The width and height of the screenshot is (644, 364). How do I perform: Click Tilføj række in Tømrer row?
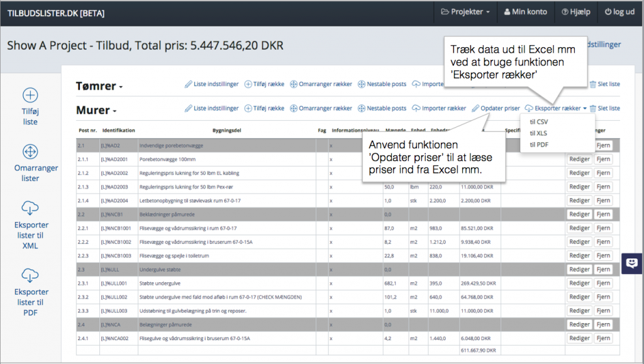click(x=264, y=84)
